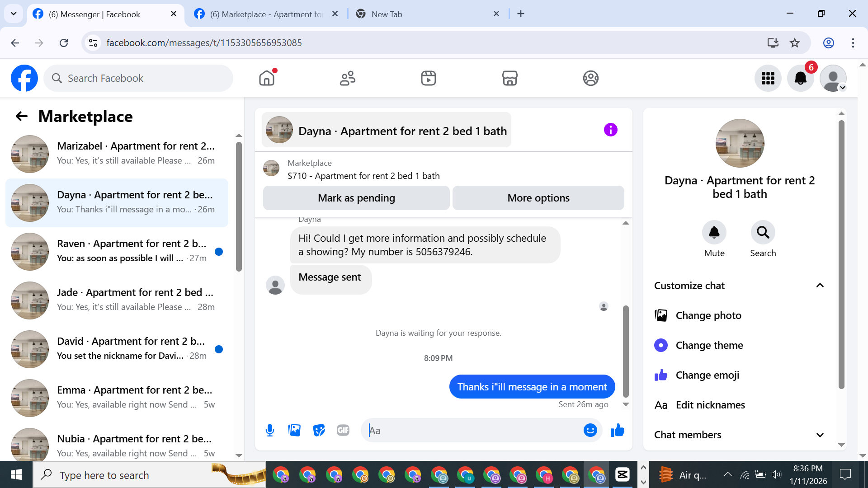Viewport: 868px width, 488px height.
Task: Focus the Search Facebook field
Action: click(138, 78)
